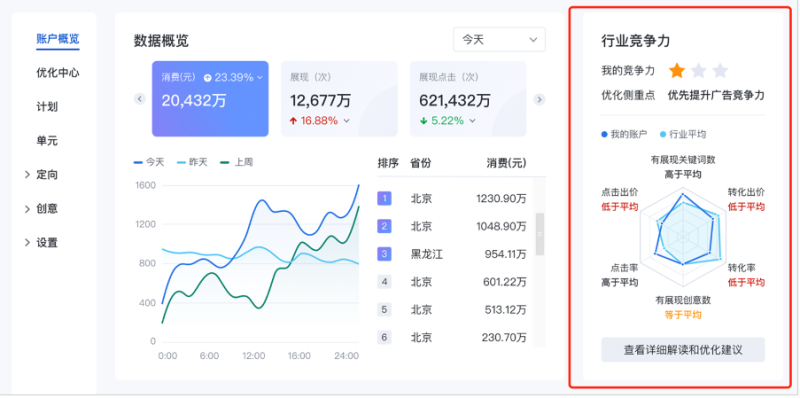Open the 5.22% comparison dropdown

coord(472,121)
